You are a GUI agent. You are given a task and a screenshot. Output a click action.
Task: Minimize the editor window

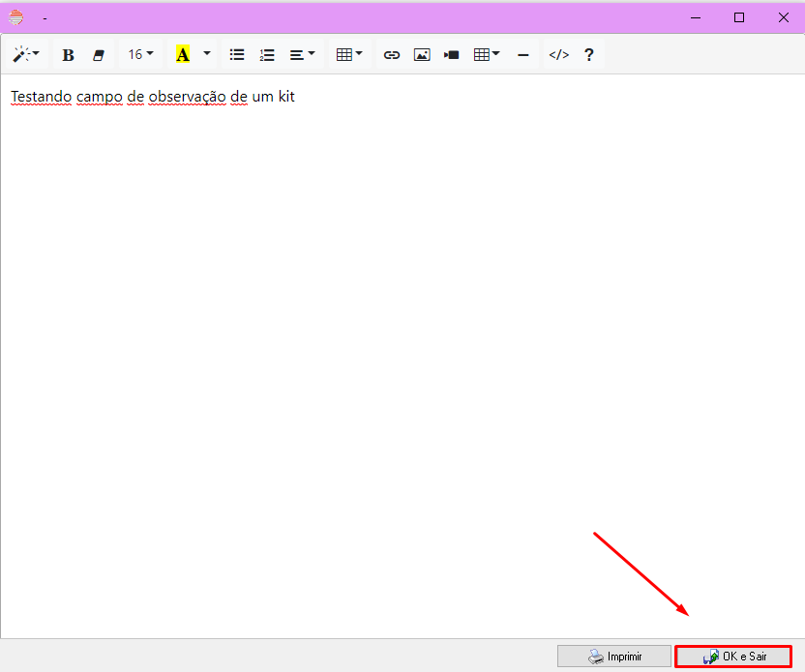pyautogui.click(x=696, y=17)
